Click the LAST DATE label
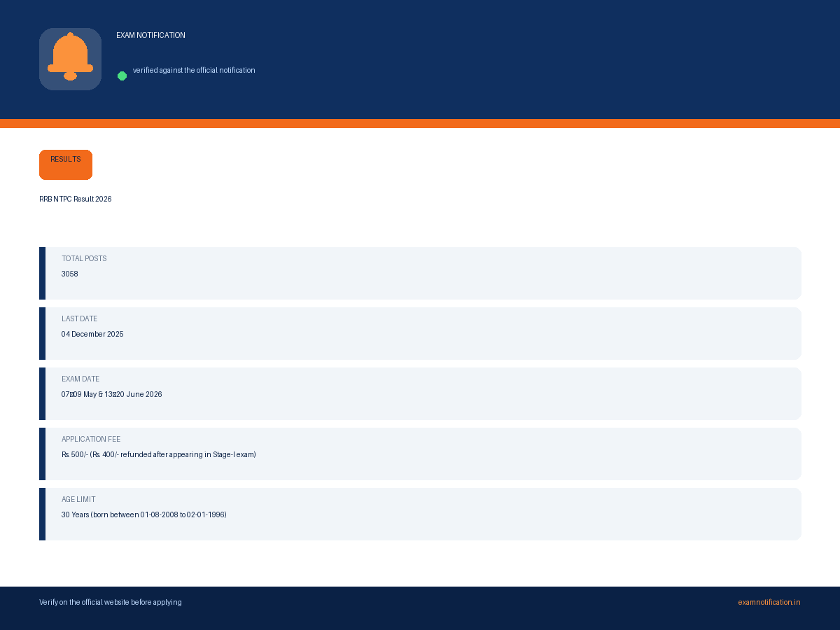The image size is (840, 630). pyautogui.click(x=79, y=318)
